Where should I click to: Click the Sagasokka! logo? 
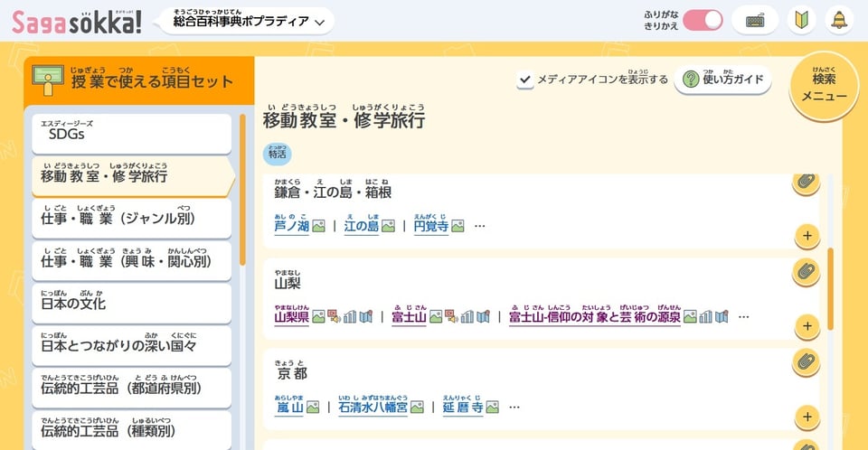77,22
